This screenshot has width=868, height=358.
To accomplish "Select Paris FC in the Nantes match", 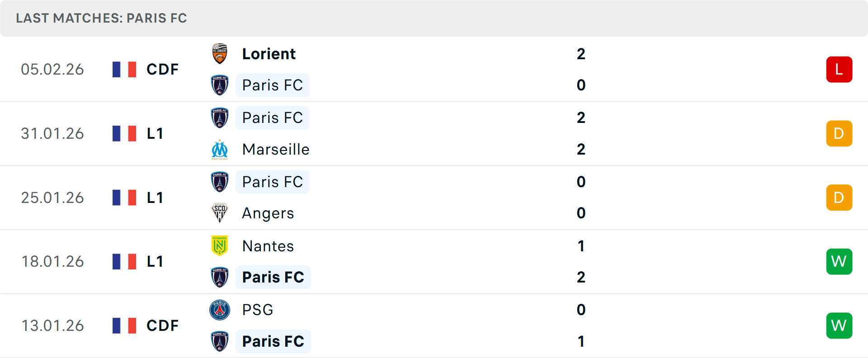I will point(273,277).
